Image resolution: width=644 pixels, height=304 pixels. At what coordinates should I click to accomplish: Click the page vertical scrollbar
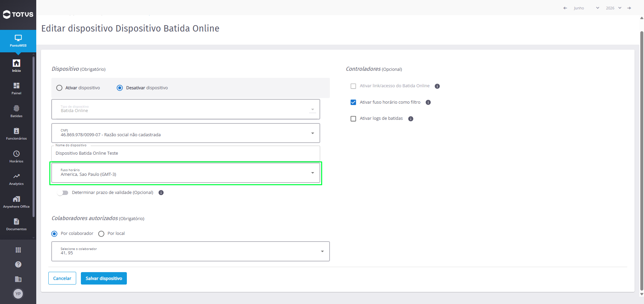[642, 161]
